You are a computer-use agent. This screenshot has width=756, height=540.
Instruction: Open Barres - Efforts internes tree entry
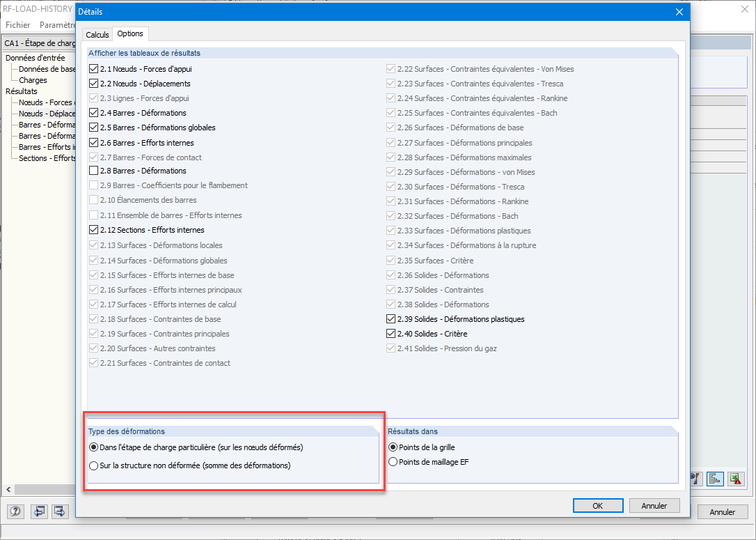(47, 147)
